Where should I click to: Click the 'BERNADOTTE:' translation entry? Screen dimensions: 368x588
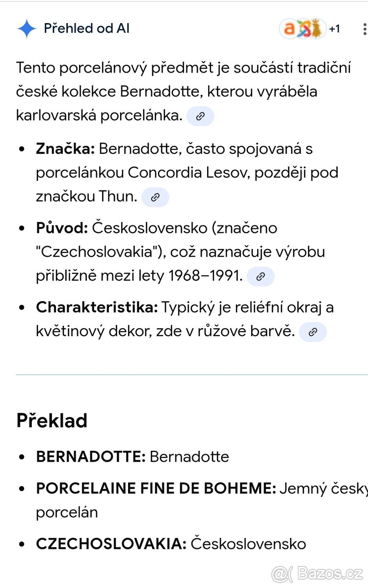91,457
